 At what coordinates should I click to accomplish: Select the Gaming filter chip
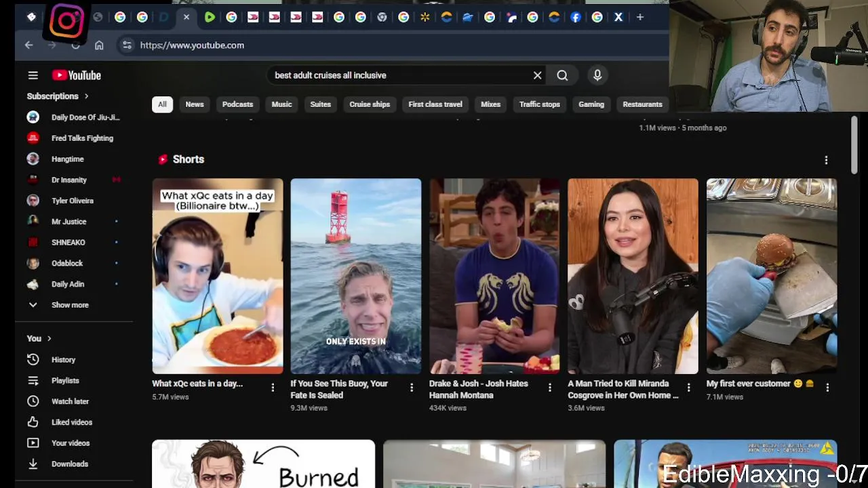pos(591,104)
